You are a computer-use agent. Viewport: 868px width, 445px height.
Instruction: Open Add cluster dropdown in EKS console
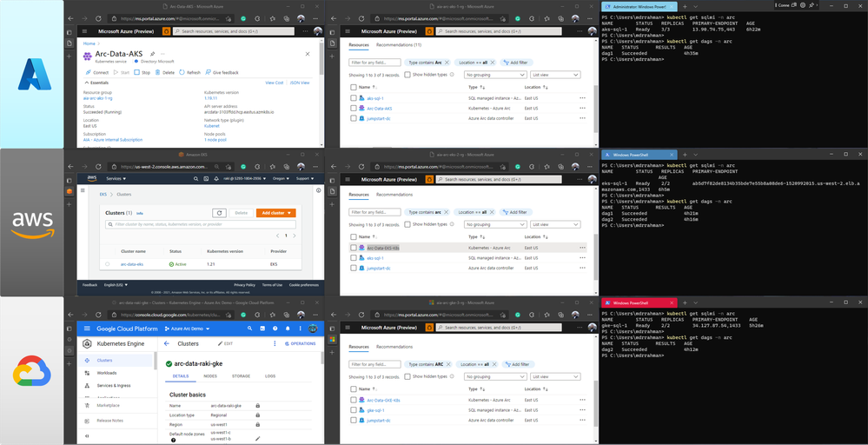[275, 213]
